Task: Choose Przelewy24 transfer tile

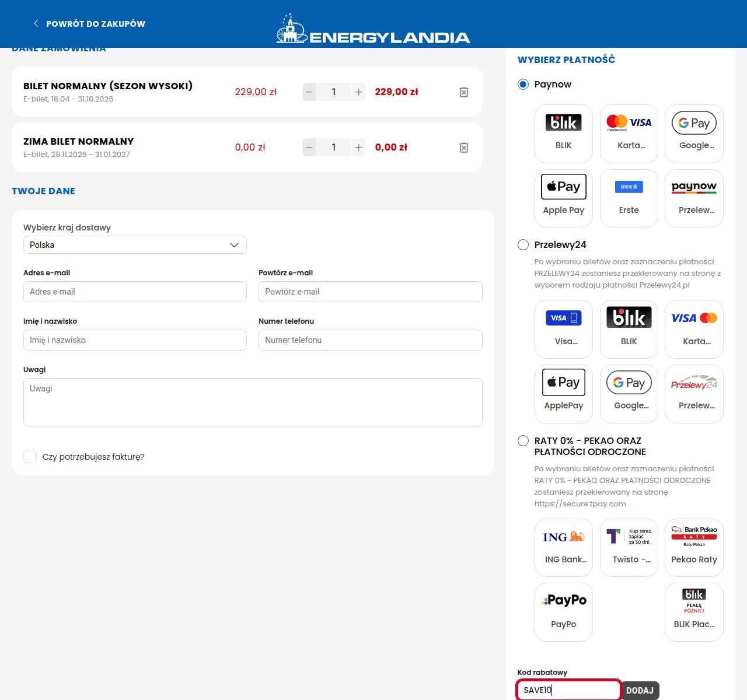Action: (694, 394)
